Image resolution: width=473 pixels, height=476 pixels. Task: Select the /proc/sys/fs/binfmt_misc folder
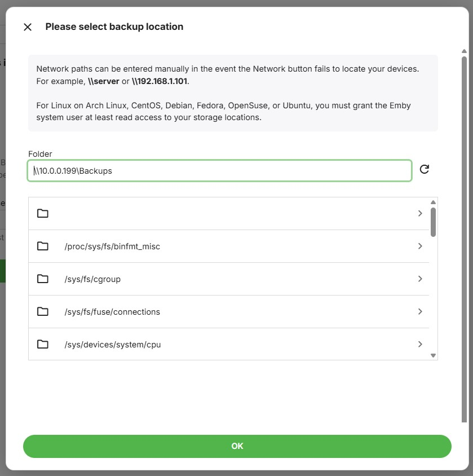click(229, 246)
